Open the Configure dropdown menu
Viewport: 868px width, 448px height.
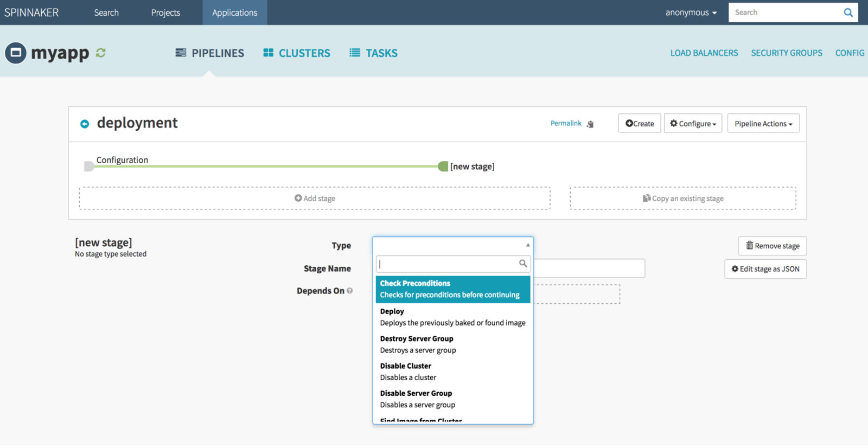[693, 124]
